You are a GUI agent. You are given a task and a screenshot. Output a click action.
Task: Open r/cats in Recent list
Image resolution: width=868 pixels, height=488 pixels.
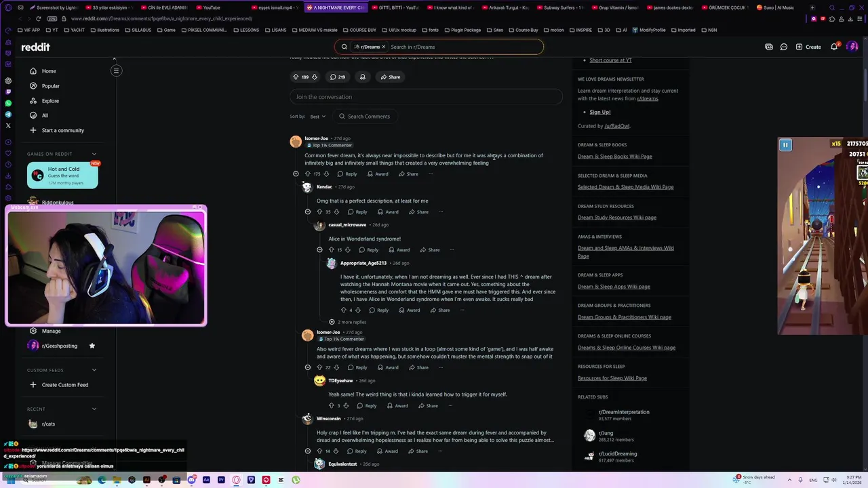click(x=48, y=424)
